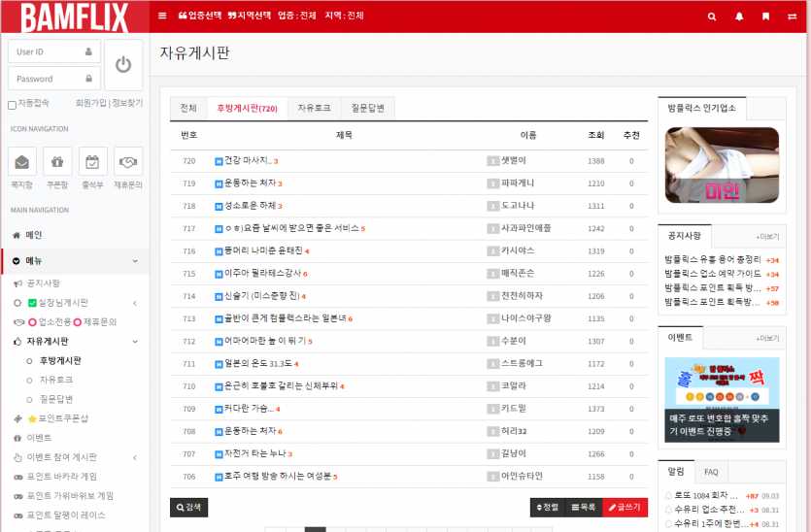811x532 pixels.
Task: Open 업종선택 dropdown in header
Action: [x=200, y=16]
